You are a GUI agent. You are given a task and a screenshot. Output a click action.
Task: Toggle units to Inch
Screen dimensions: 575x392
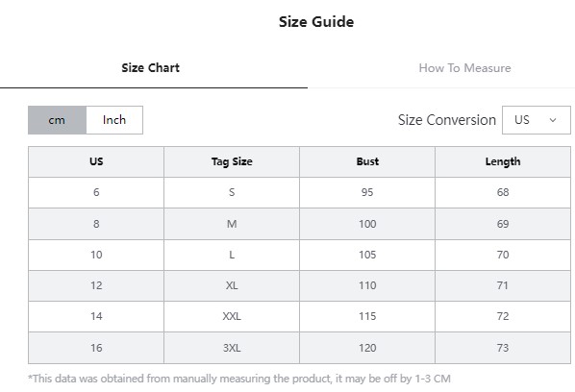click(114, 120)
